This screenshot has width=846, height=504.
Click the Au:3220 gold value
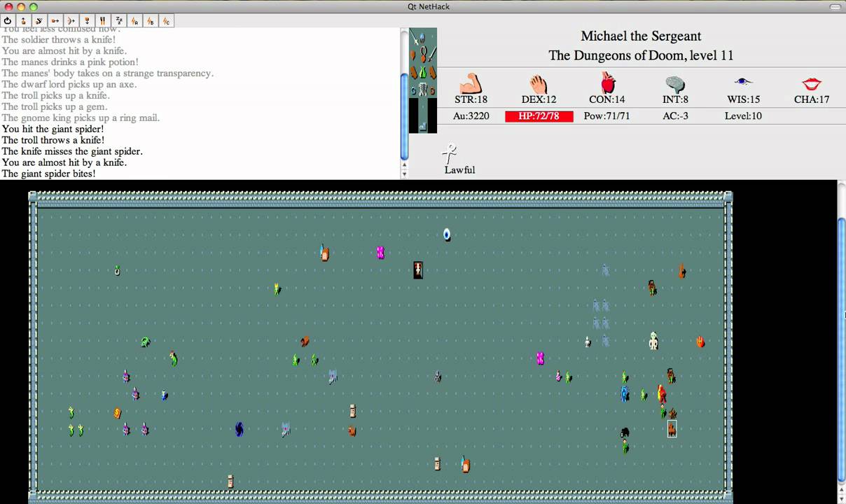(471, 116)
